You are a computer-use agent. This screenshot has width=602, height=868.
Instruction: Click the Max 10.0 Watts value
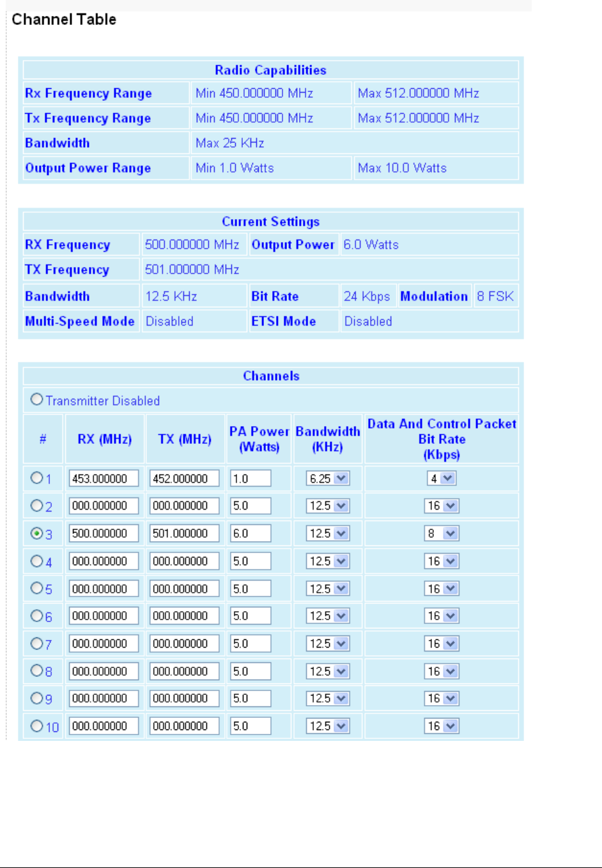point(402,168)
